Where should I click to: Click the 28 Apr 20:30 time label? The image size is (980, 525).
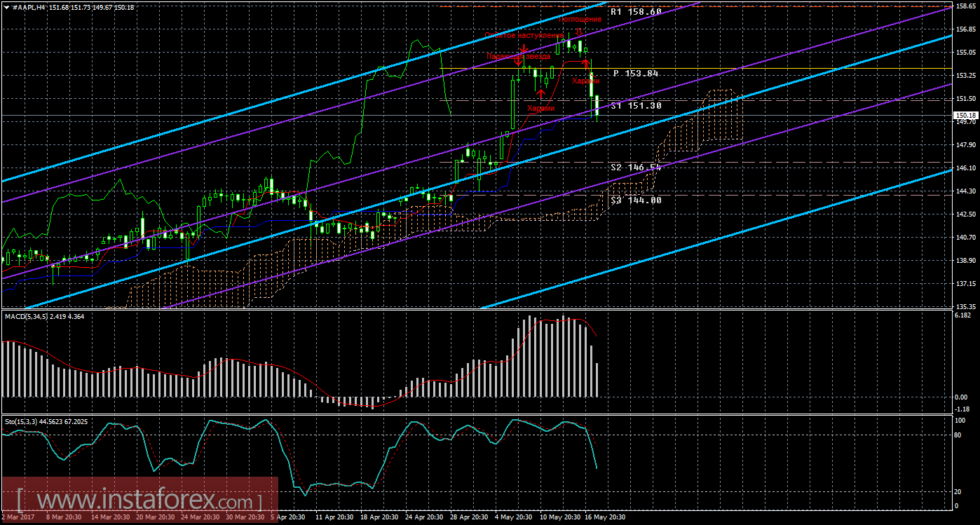(469, 517)
